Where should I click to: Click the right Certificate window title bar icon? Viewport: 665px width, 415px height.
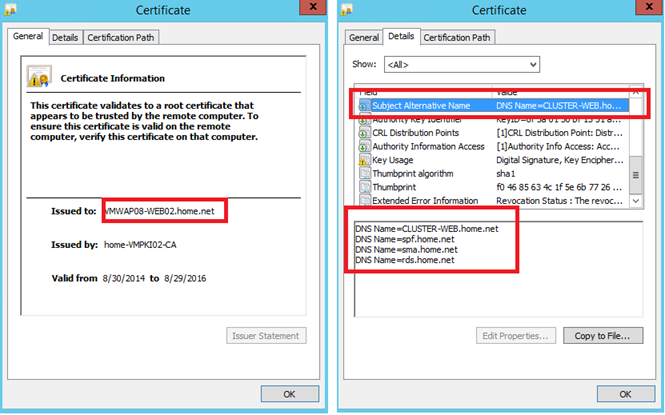point(346,9)
